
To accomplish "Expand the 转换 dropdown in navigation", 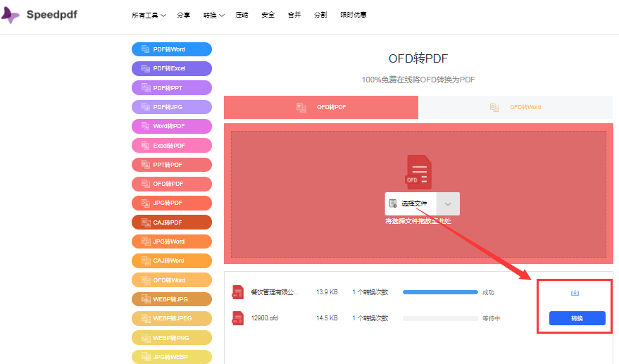I will pyautogui.click(x=213, y=15).
